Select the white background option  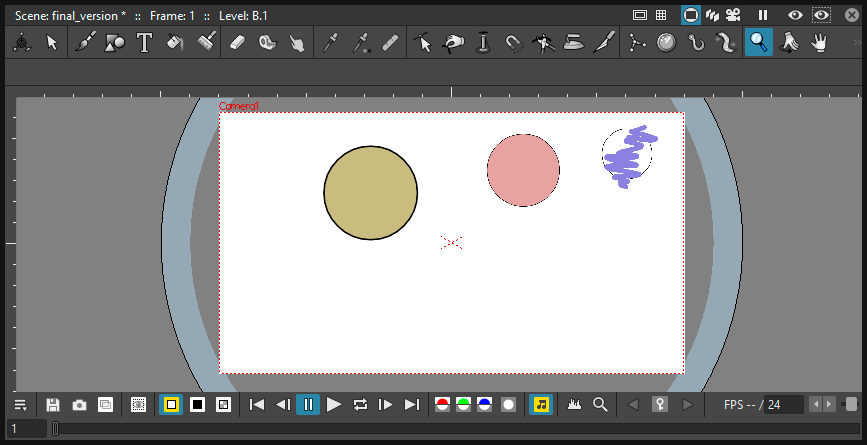click(x=171, y=405)
